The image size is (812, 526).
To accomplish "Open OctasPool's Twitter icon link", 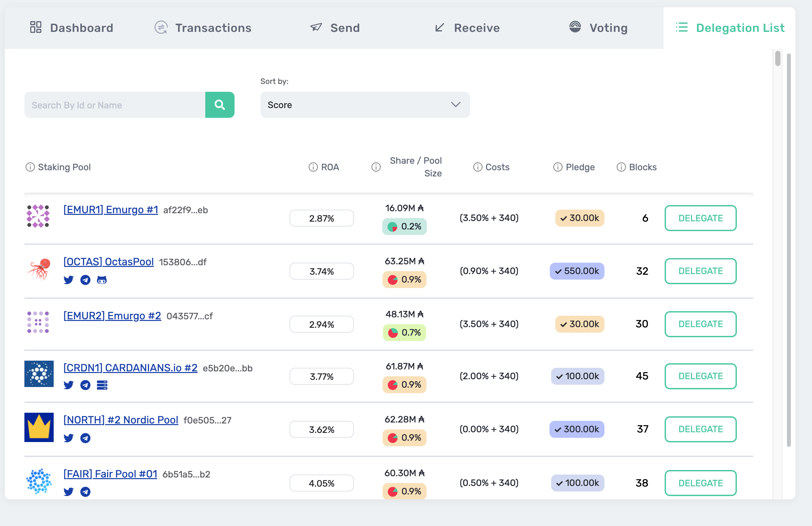I will (x=69, y=280).
